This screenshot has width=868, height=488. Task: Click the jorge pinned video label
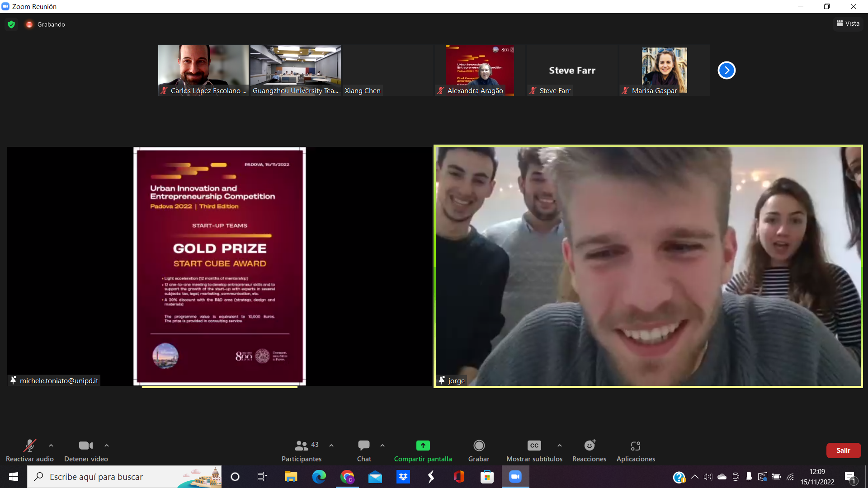(452, 380)
